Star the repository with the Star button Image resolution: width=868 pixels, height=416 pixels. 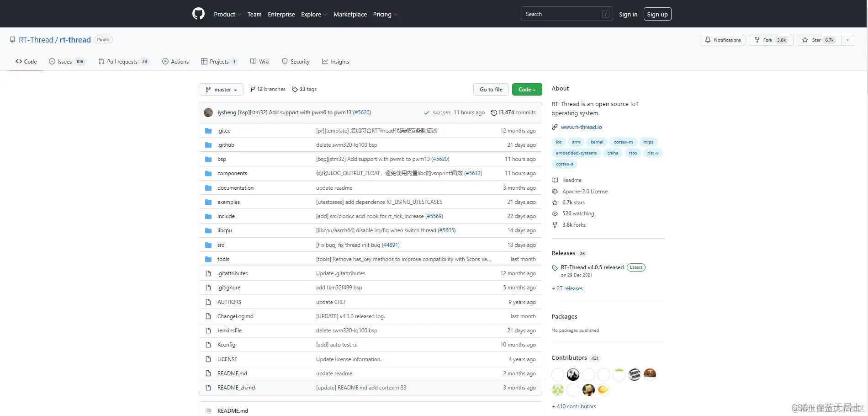pos(819,40)
